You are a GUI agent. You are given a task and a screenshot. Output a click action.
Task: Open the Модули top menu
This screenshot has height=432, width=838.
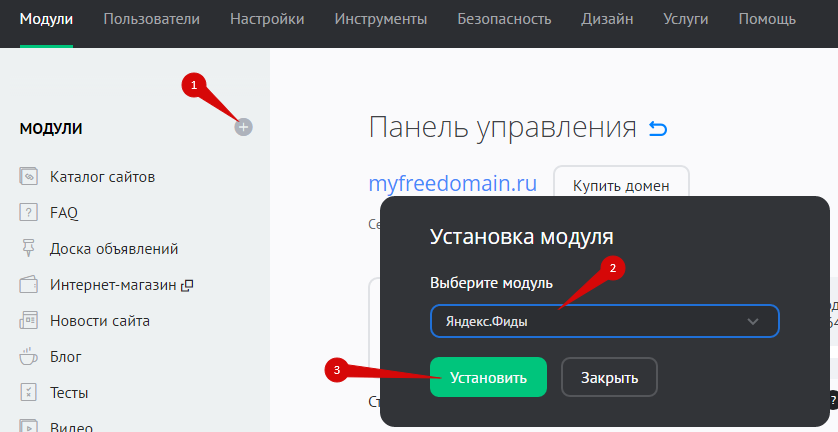click(46, 19)
